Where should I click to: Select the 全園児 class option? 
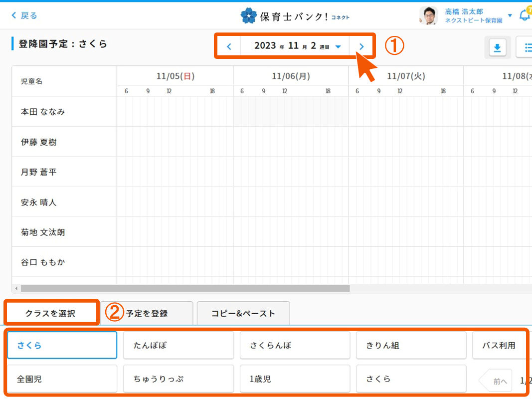[x=62, y=379]
